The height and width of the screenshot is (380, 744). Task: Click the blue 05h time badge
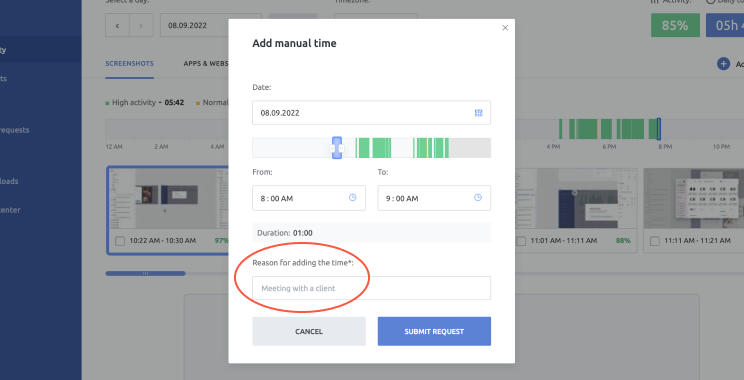(x=725, y=25)
